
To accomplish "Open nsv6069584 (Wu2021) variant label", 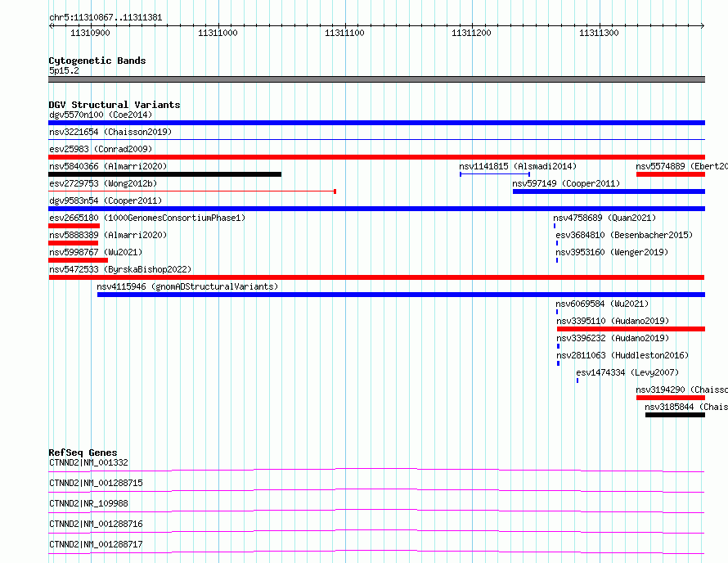I will click(x=602, y=304).
